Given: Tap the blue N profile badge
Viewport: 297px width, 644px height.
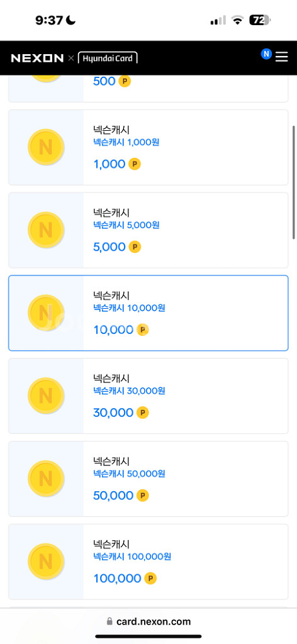Looking at the screenshot, I should click(x=266, y=54).
